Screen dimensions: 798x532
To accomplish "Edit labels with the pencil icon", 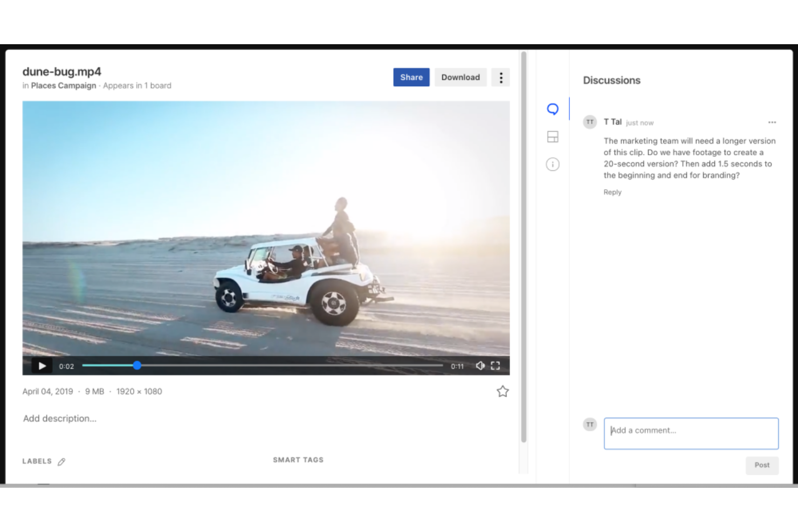I will (x=61, y=461).
